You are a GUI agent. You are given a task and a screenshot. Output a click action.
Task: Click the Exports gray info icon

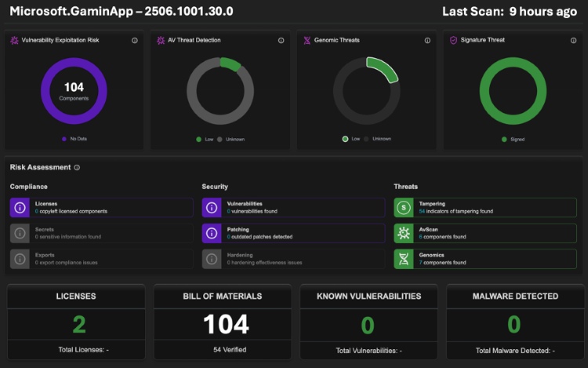click(20, 259)
